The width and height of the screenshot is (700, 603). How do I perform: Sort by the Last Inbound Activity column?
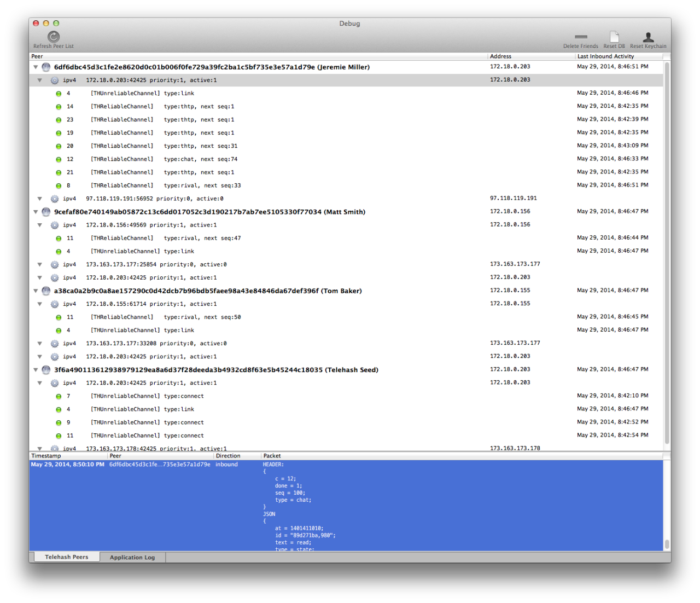point(605,56)
